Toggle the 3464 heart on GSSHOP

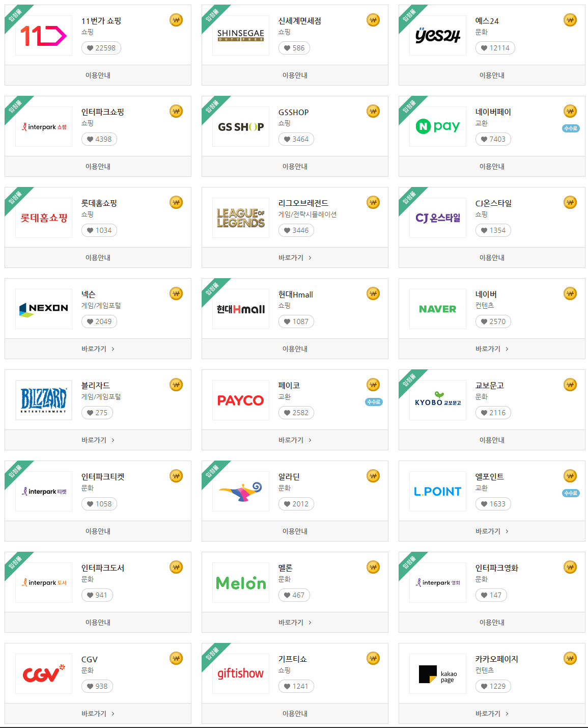296,139
